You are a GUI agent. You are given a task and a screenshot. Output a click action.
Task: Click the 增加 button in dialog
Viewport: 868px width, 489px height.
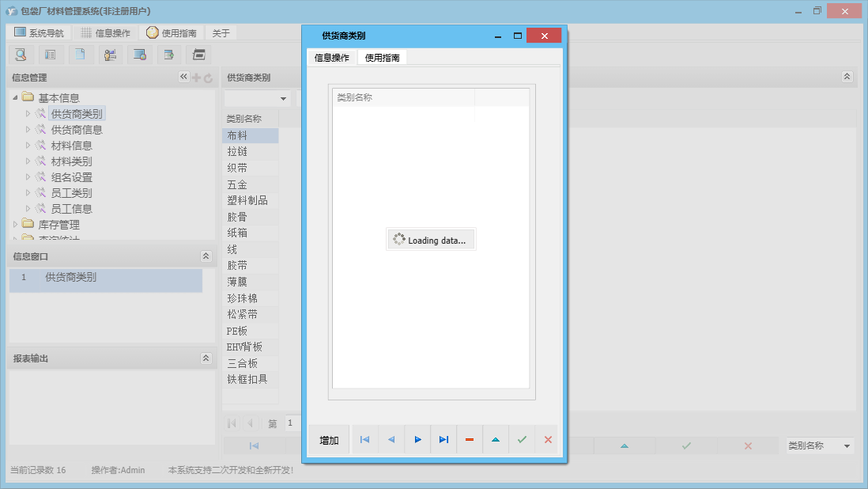[329, 440]
